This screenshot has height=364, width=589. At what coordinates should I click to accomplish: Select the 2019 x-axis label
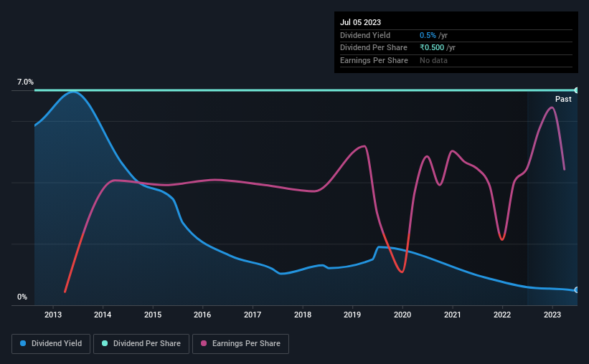point(352,315)
